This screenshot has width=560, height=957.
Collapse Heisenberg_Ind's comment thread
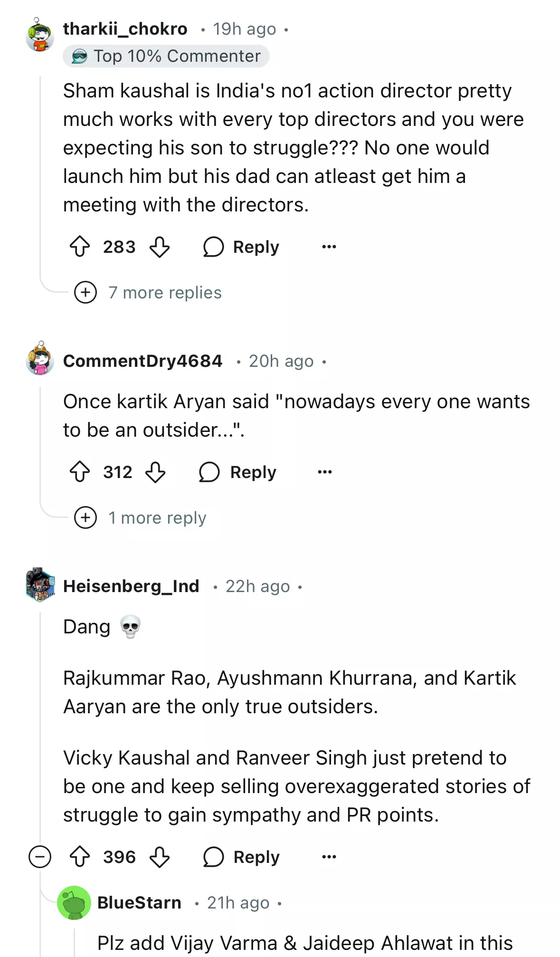coord(40,857)
